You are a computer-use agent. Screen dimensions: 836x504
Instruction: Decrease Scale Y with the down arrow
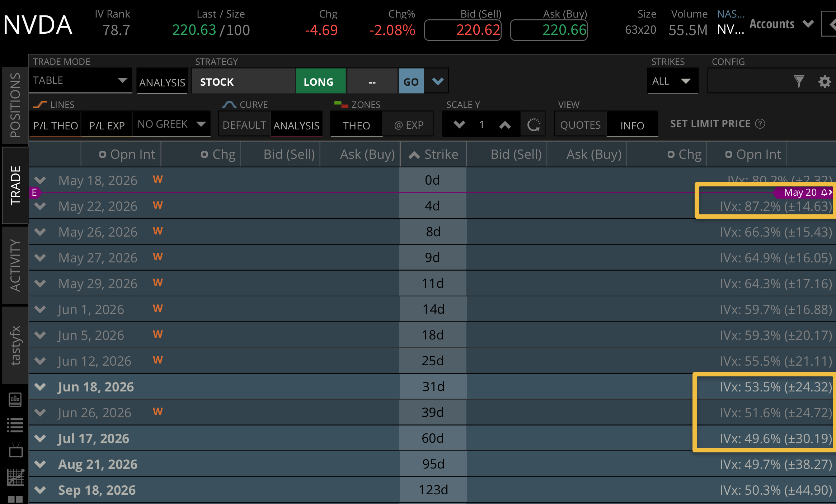pos(459,125)
